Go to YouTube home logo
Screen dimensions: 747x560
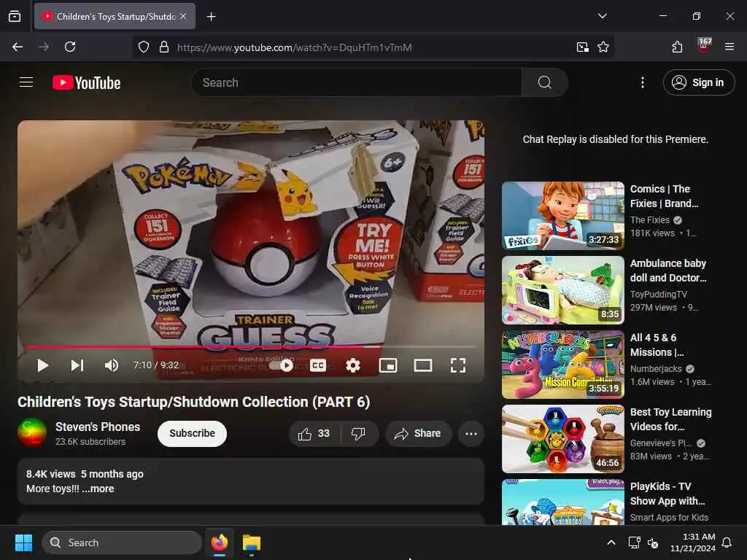pos(86,82)
